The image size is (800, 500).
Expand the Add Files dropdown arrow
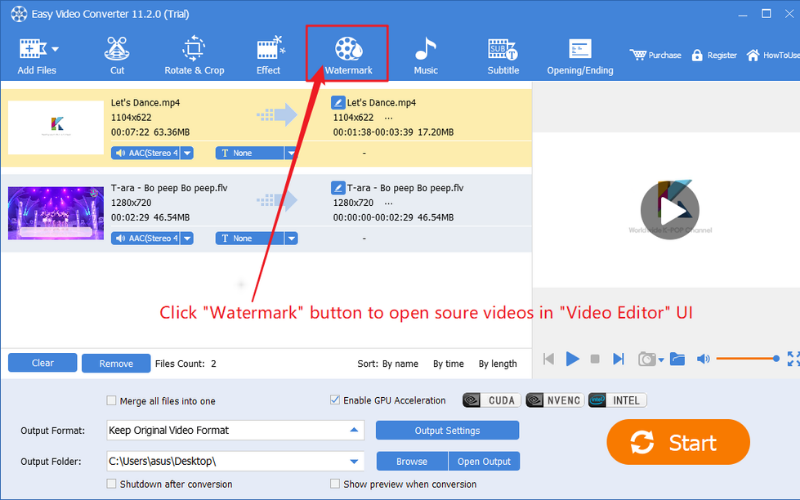[55, 49]
